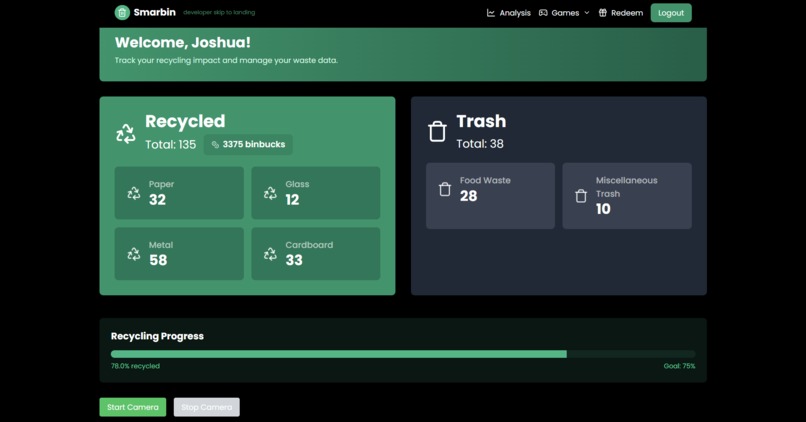Screen dimensions: 806x422
Task: Click the Games controller icon
Action: [x=543, y=13]
